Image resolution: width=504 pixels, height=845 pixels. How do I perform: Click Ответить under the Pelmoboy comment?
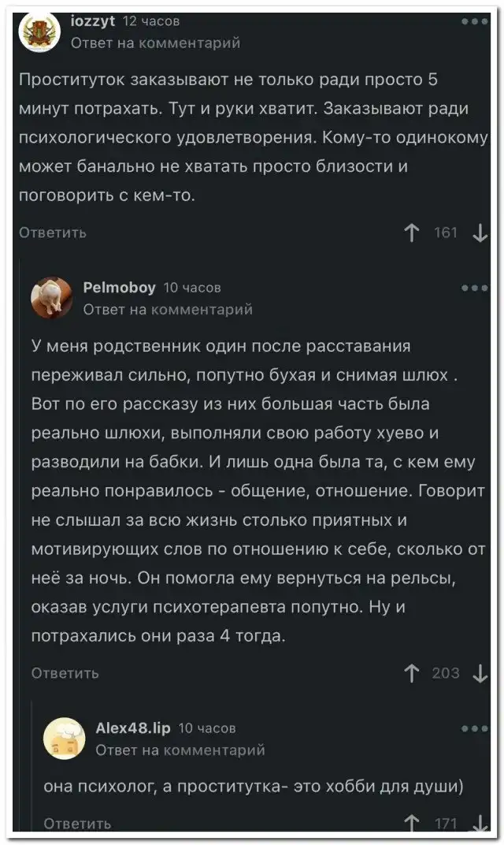click(65, 672)
